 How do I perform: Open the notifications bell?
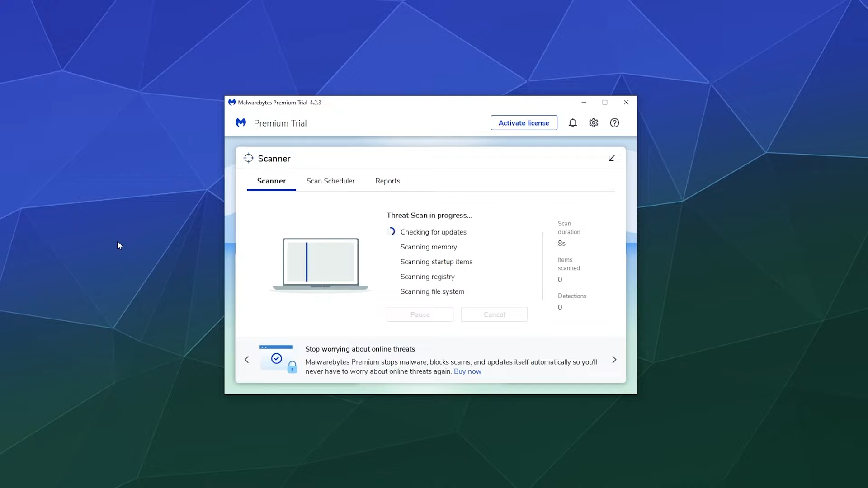point(572,123)
